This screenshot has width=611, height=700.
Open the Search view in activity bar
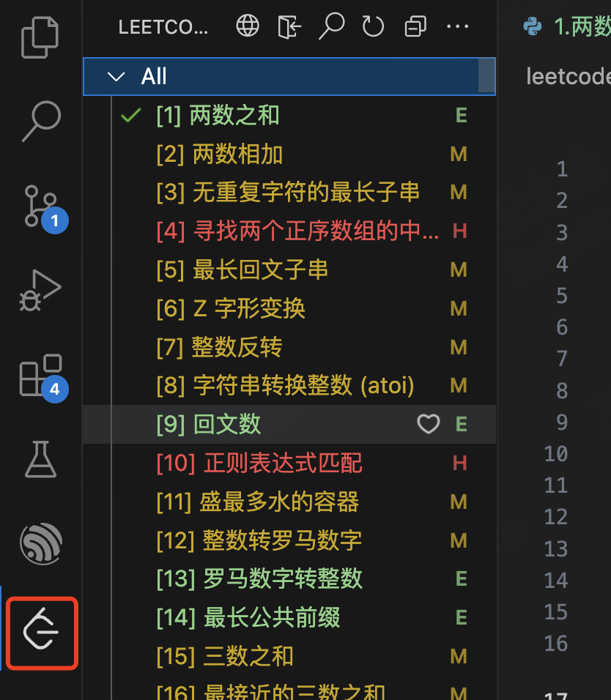41,121
